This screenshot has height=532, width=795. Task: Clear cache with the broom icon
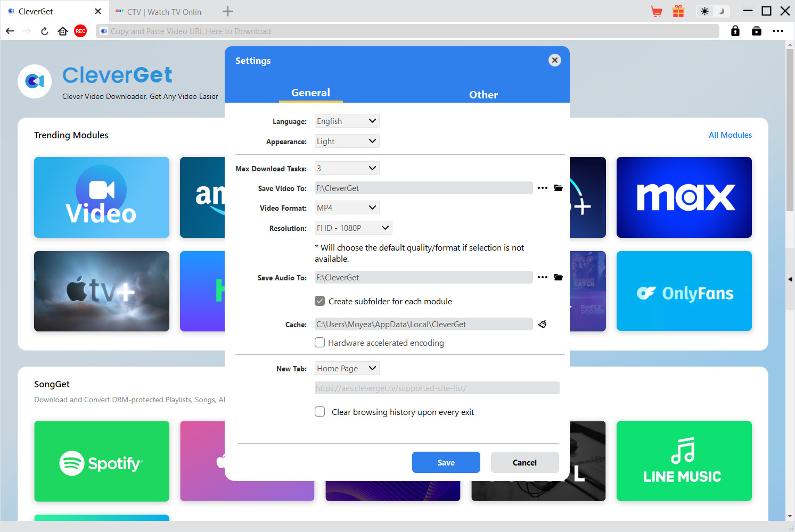pyautogui.click(x=543, y=324)
